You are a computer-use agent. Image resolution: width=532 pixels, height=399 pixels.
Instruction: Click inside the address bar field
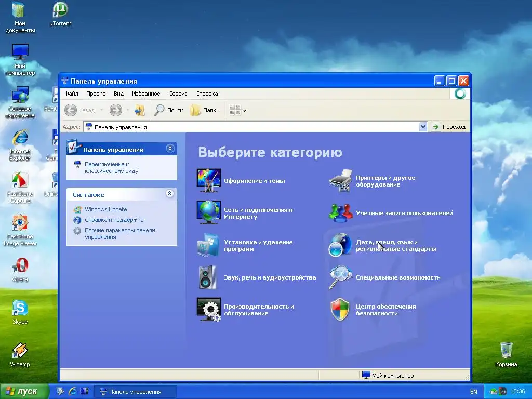pos(251,127)
